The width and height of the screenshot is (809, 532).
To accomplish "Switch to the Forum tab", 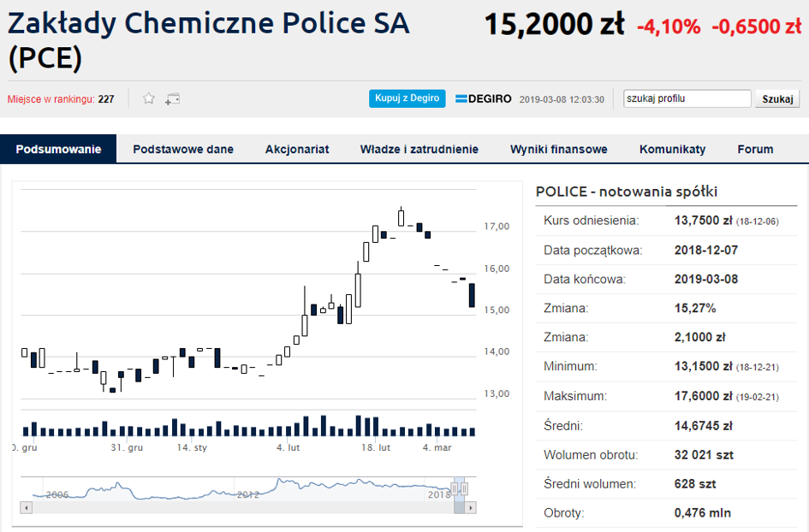I will (755, 149).
